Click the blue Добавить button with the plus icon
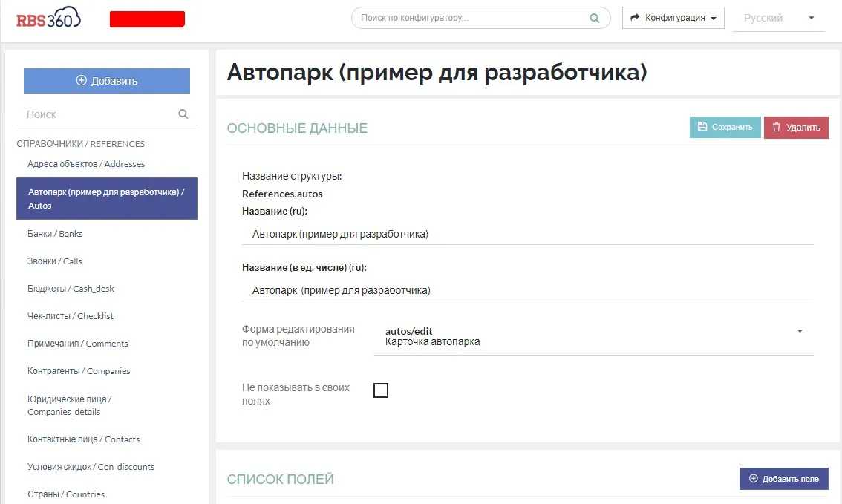This screenshot has width=842, height=504. (107, 81)
